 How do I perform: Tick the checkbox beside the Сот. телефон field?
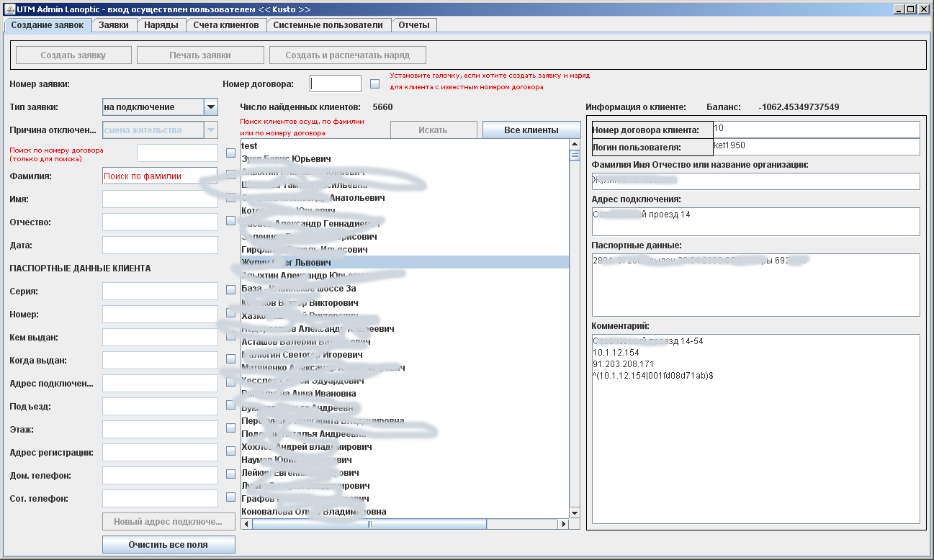pyautogui.click(x=230, y=497)
